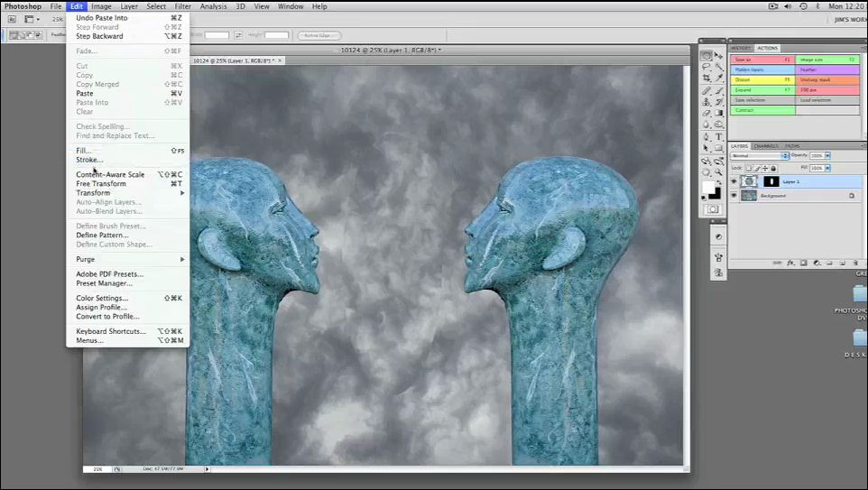Select the Zoom tool in toolbox
Image resolution: width=868 pixels, height=490 pixels.
[719, 172]
